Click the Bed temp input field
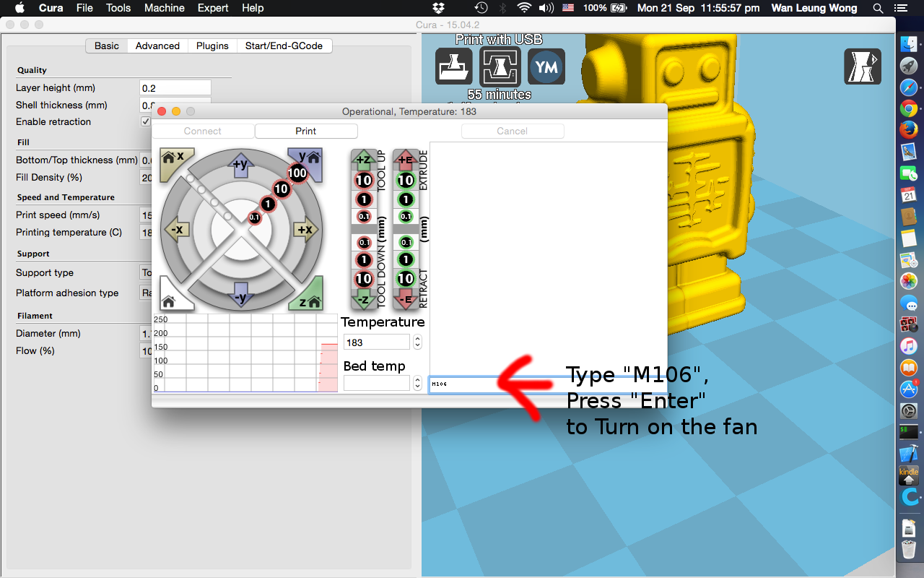The image size is (924, 578). (x=377, y=383)
